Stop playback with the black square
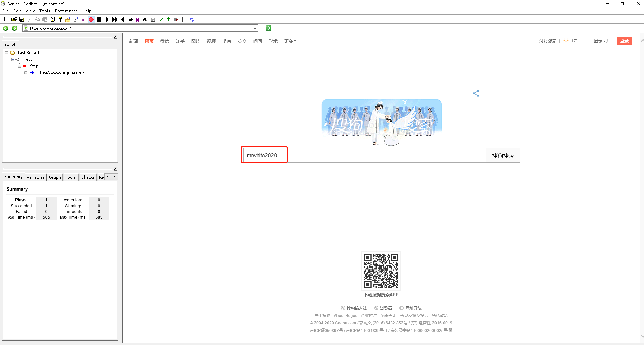644x345 pixels. coord(99,19)
